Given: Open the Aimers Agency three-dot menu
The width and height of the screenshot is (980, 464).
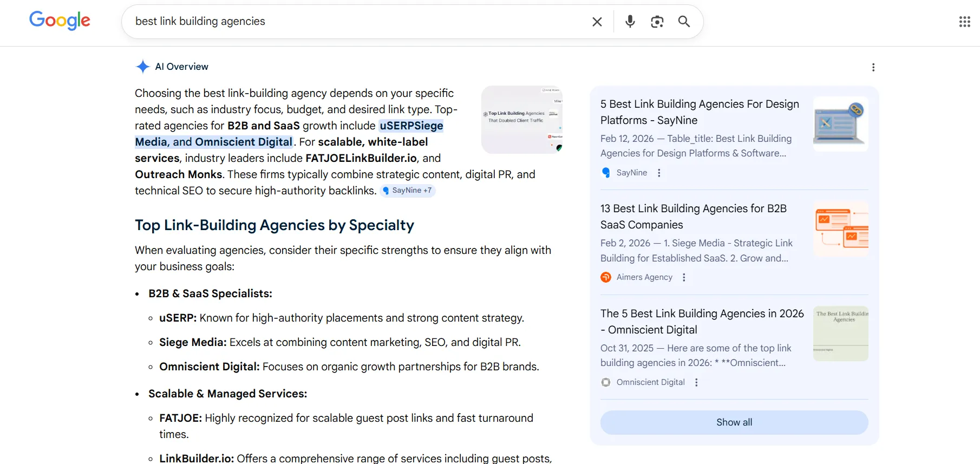Looking at the screenshot, I should (684, 277).
